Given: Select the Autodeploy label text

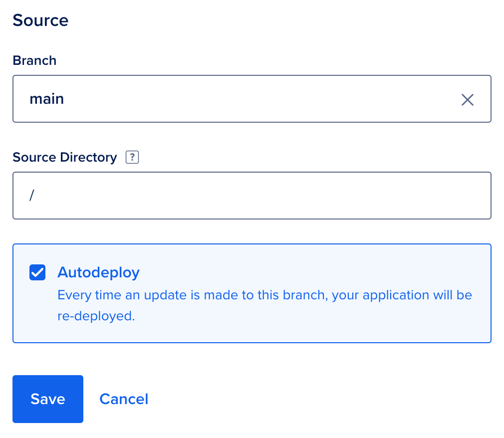Looking at the screenshot, I should click(98, 272).
